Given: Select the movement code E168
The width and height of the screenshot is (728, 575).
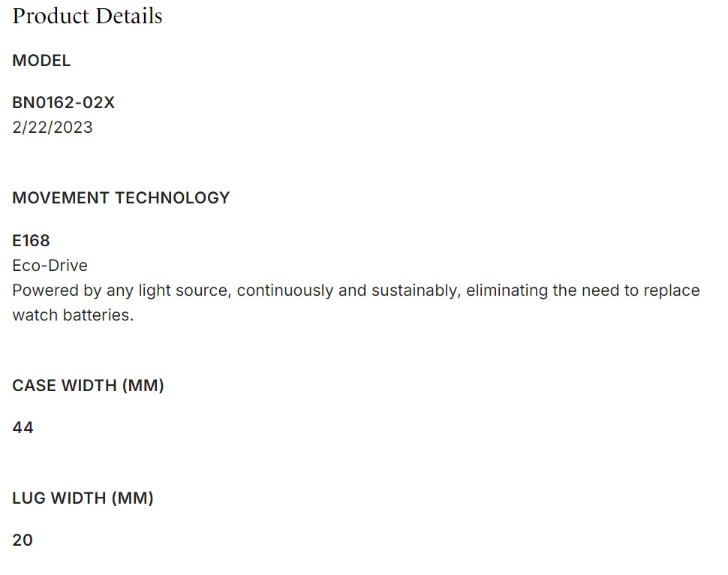Looking at the screenshot, I should (31, 240).
